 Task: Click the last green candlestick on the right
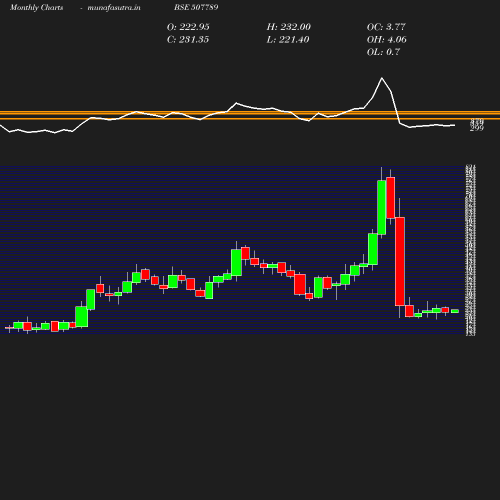click(x=455, y=311)
